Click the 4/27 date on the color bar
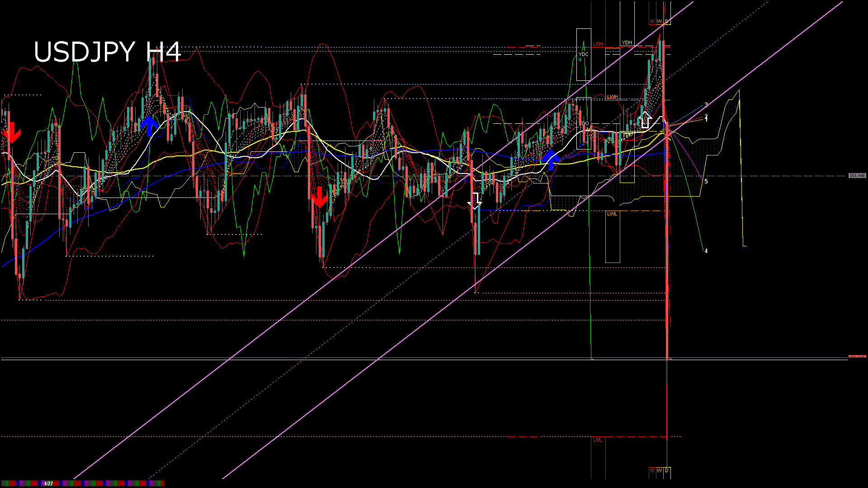868x488 pixels. (x=48, y=483)
